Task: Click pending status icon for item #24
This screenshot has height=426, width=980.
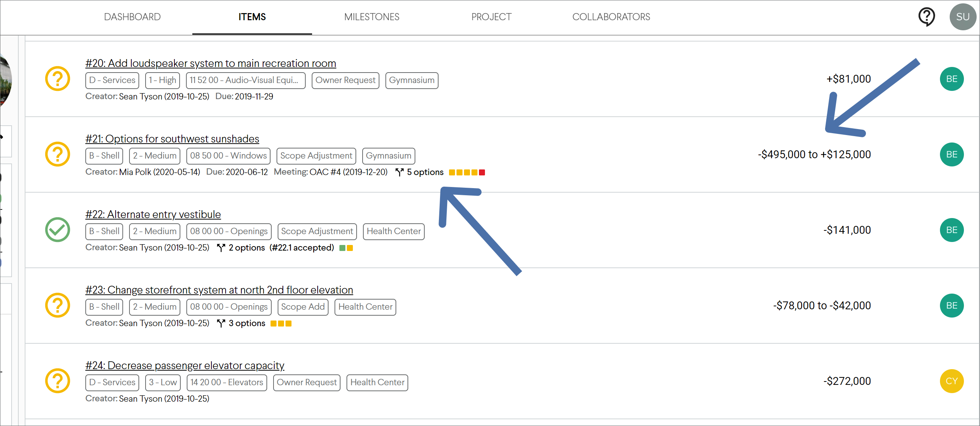Action: (58, 381)
